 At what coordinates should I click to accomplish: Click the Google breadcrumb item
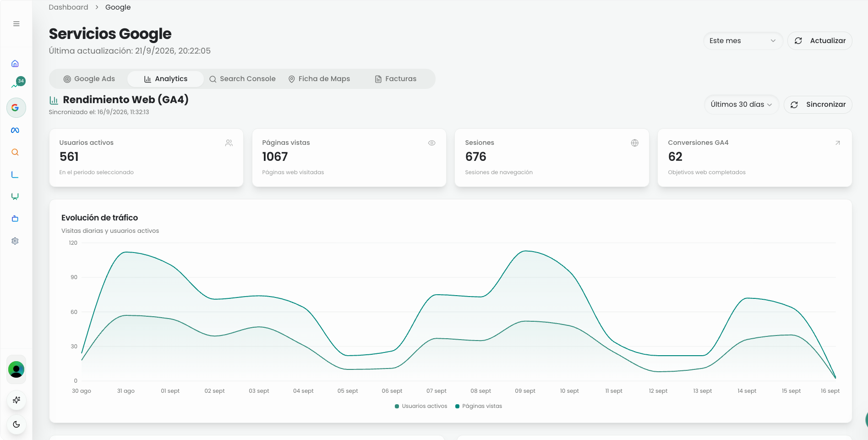[x=118, y=7]
